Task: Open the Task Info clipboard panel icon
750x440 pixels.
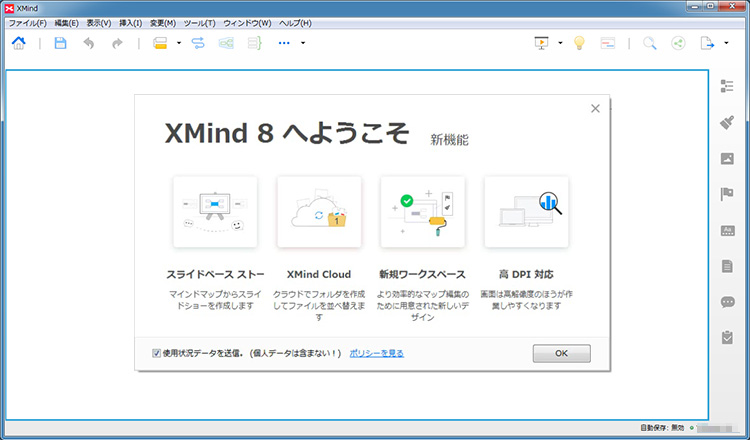Action: pyautogui.click(x=727, y=337)
